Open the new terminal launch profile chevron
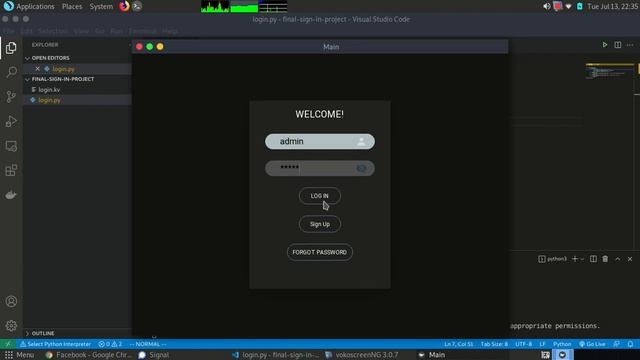The width and height of the screenshot is (640, 360). (582, 259)
